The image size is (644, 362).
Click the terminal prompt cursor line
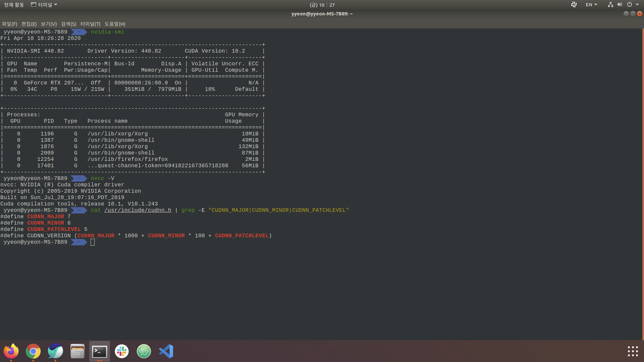[93, 242]
